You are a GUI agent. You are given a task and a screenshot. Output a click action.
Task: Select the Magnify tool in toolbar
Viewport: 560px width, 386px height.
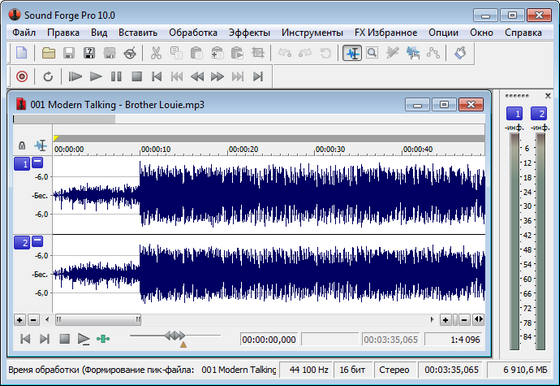click(372, 53)
